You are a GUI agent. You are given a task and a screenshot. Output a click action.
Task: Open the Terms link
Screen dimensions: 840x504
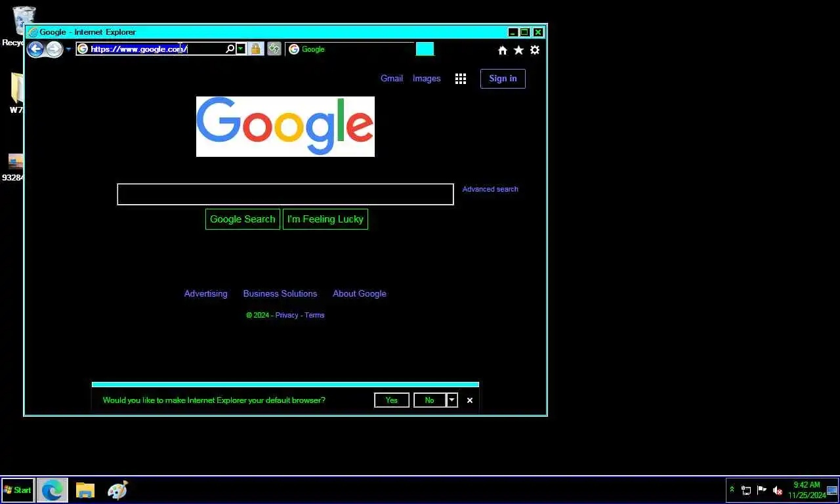pos(314,315)
